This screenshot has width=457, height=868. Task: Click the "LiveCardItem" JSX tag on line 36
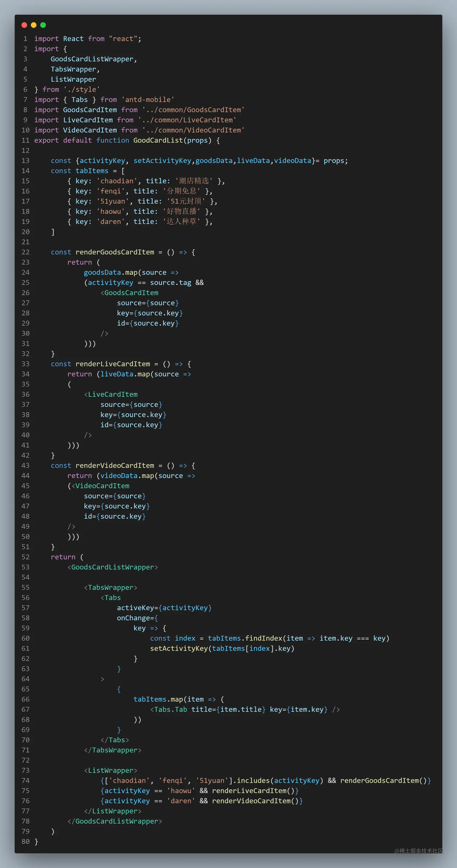pyautogui.click(x=113, y=394)
